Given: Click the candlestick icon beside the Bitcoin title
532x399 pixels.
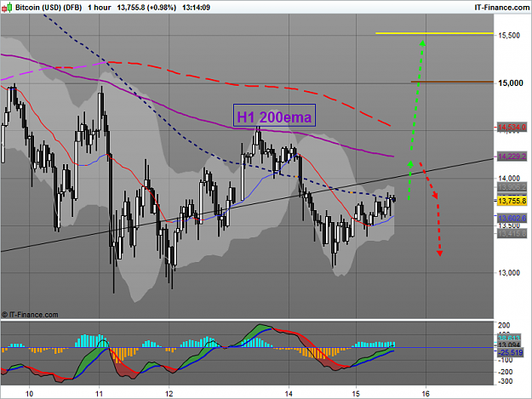Looking at the screenshot, I should click(x=7, y=7).
